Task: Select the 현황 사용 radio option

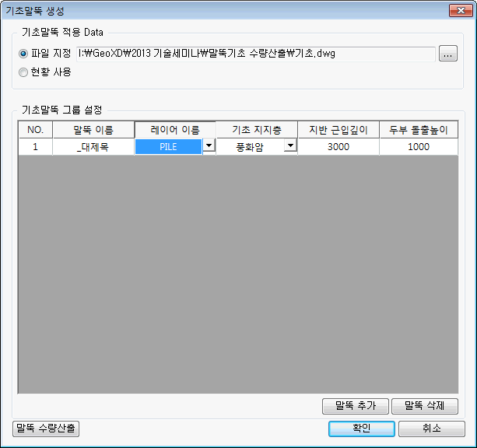Action: (x=23, y=72)
